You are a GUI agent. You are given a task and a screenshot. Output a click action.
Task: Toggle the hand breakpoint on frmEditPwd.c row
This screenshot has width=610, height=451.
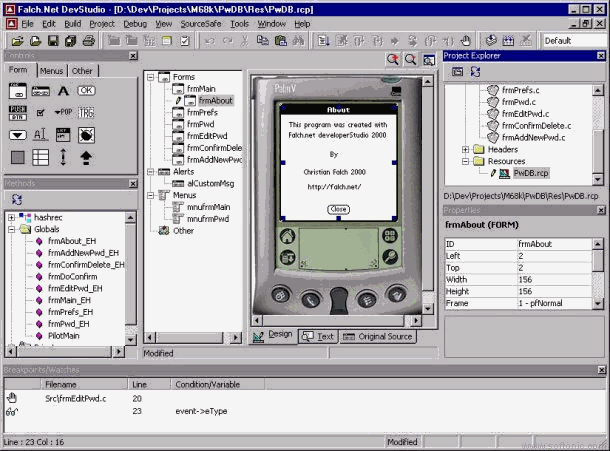13,397
